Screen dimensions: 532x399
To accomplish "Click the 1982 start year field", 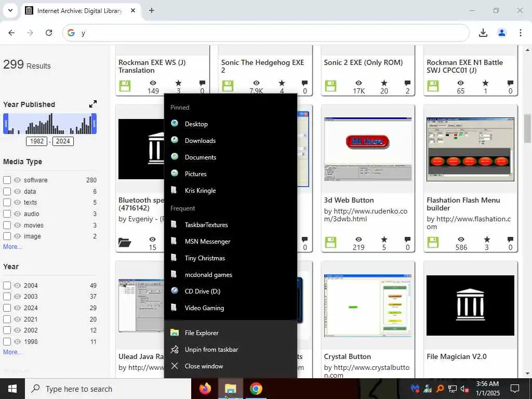I will [37, 141].
